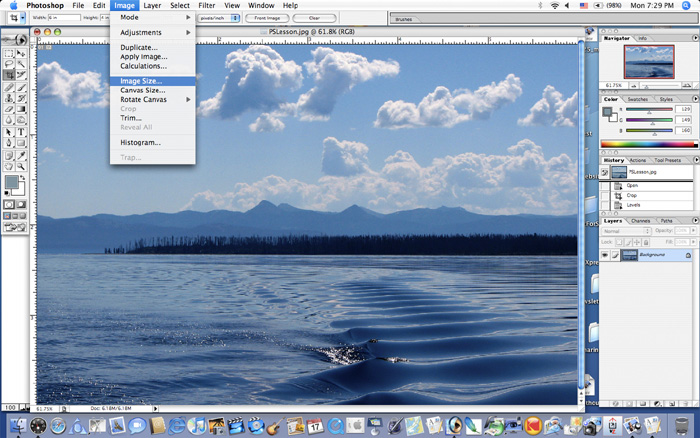Select the Clone Stamp tool
Screen dimensions: 700x438
(x=9, y=98)
